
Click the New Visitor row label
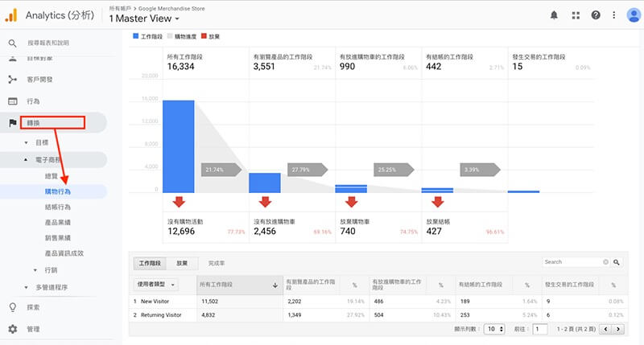[155, 302]
